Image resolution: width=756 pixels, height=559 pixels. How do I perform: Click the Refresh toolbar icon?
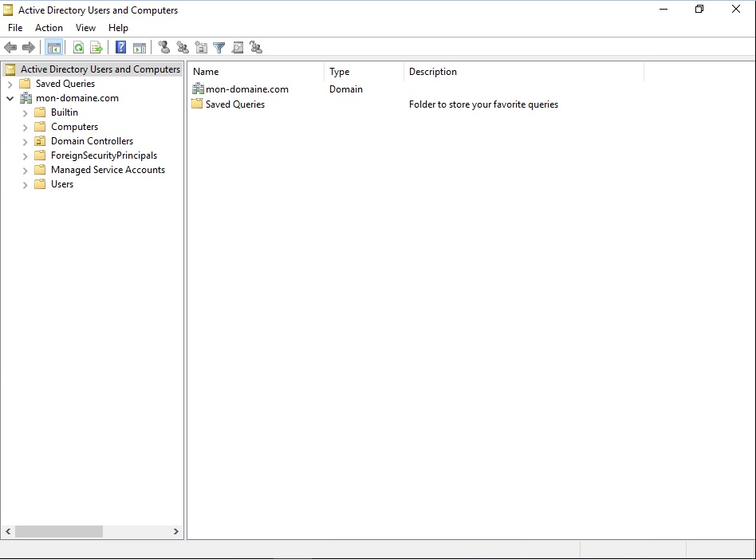click(78, 47)
